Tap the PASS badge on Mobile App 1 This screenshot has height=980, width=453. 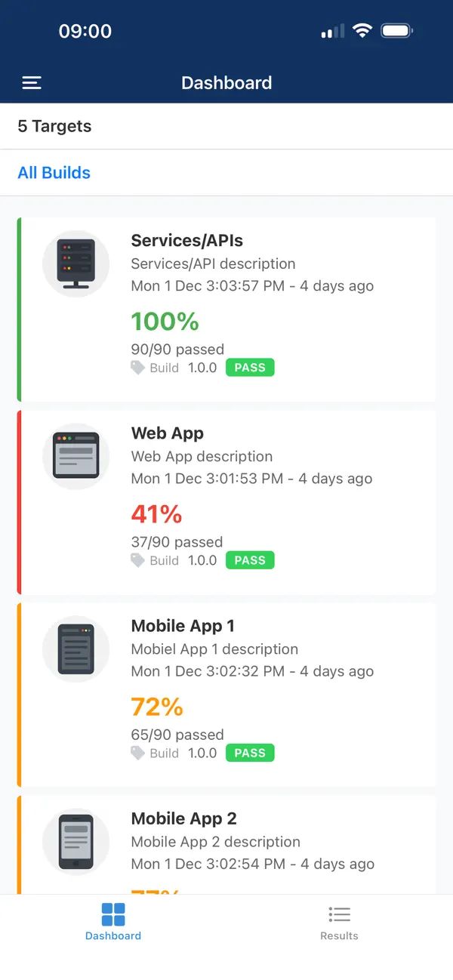250,753
